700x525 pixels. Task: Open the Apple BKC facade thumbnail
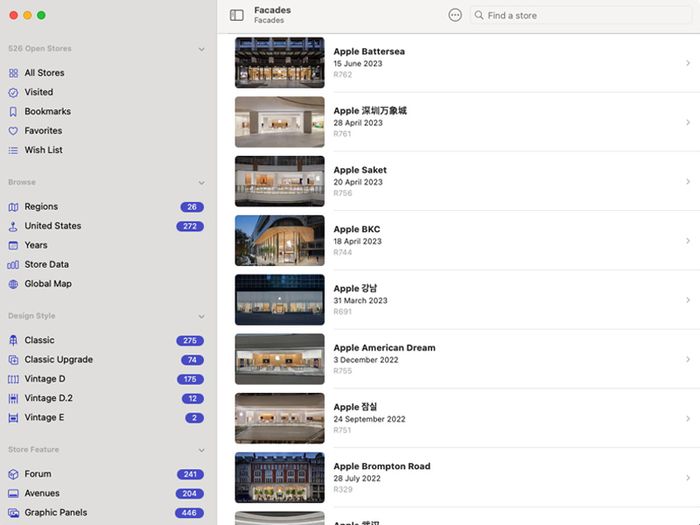279,241
